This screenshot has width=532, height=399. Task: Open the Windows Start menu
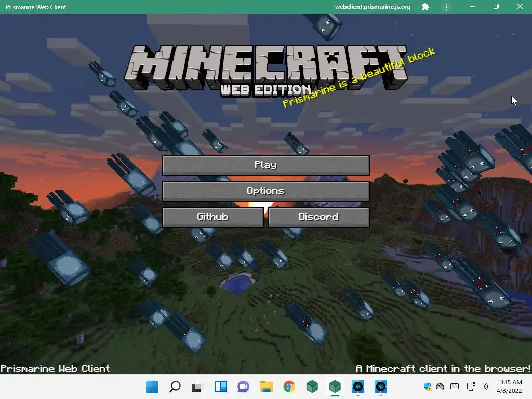152,387
